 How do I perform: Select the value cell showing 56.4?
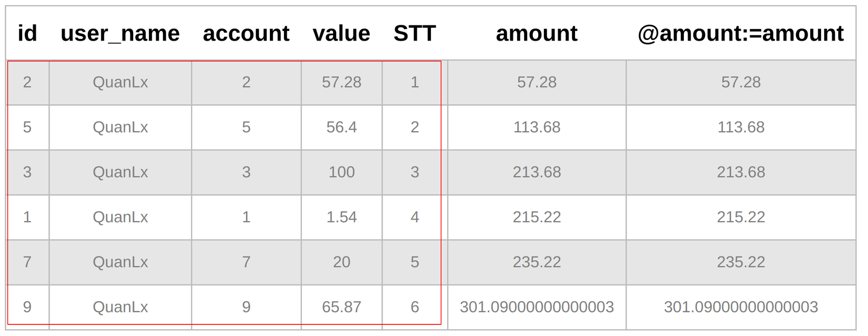[x=341, y=127]
